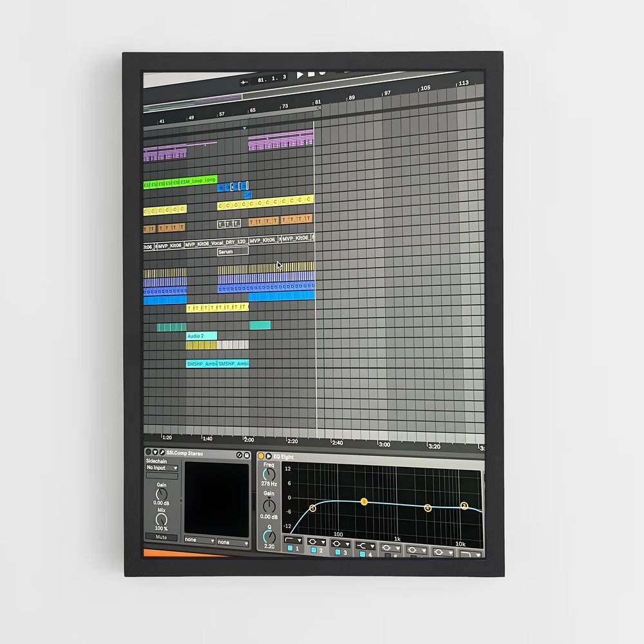Viewport: 644px width, 644px height.
Task: Toggle EQ band 2 activator
Action: (314, 550)
